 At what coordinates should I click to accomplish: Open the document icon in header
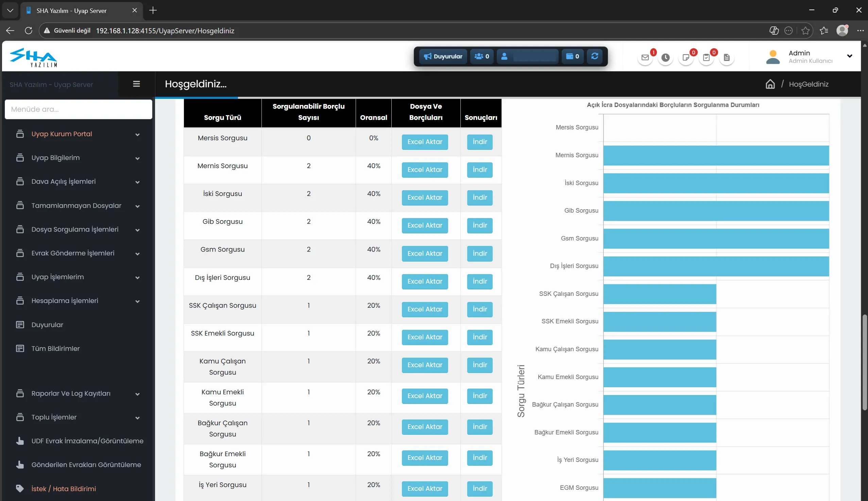tap(727, 57)
